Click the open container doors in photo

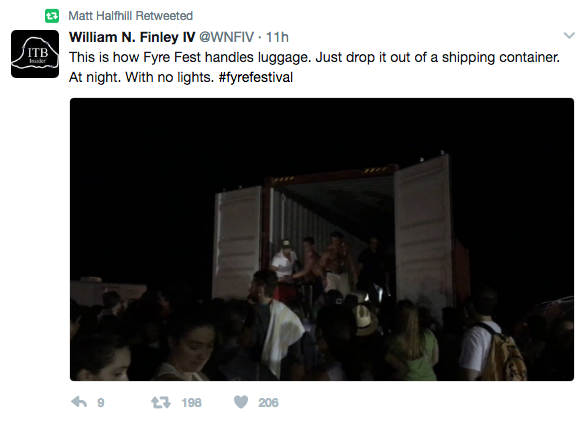[334, 228]
